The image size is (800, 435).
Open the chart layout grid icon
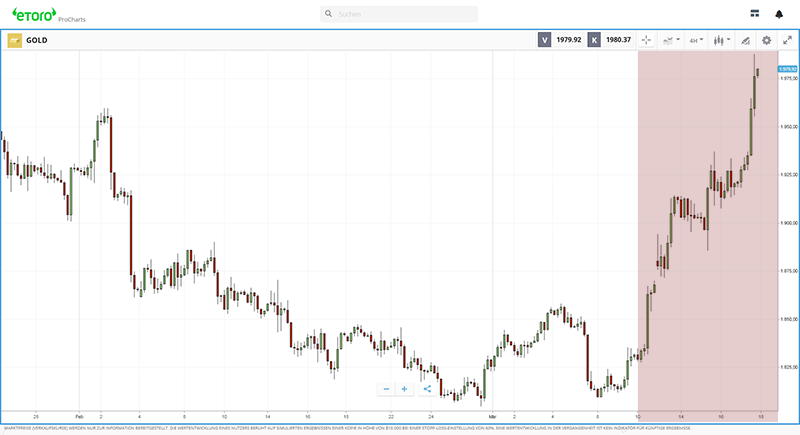coord(755,14)
